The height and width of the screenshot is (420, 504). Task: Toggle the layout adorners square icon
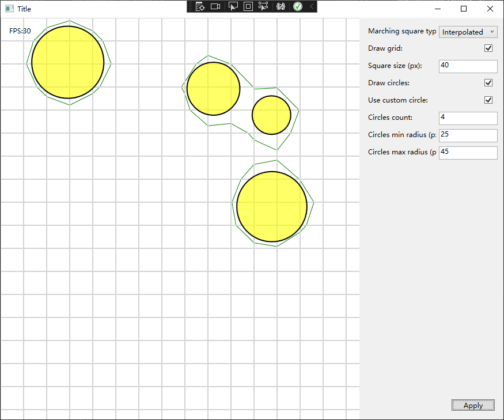[248, 6]
